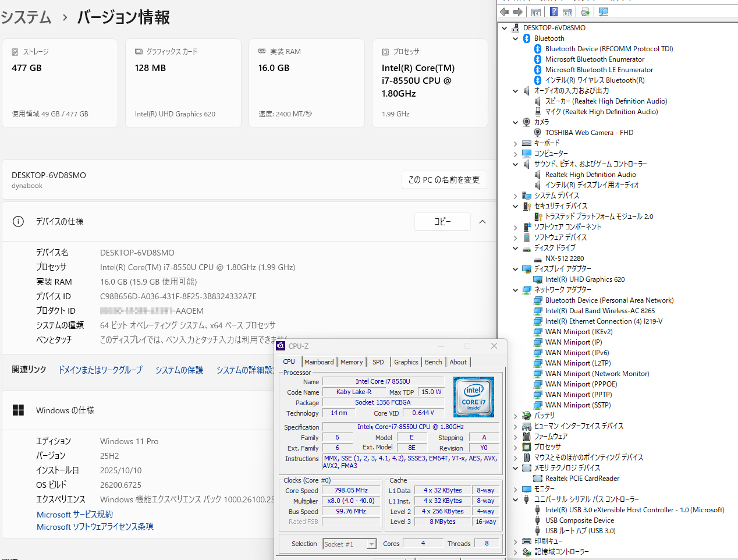Open the Bench tab in CPU-Z
The width and height of the screenshot is (738, 560).
coord(433,362)
